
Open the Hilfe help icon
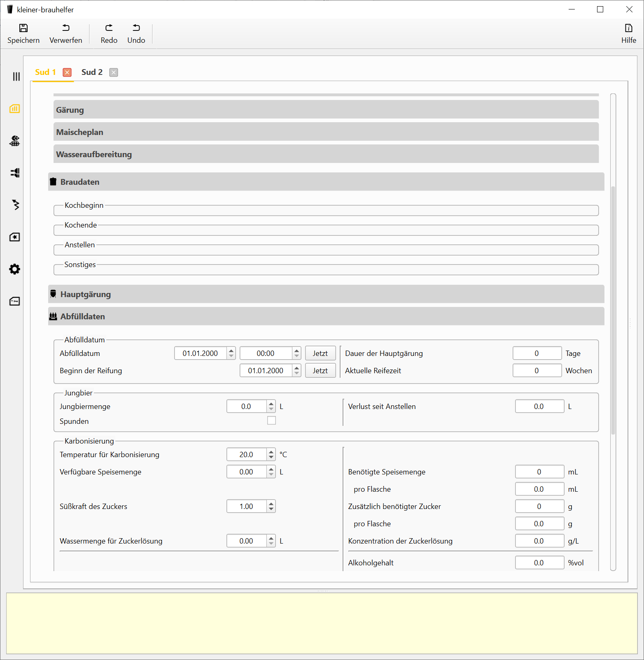(628, 28)
